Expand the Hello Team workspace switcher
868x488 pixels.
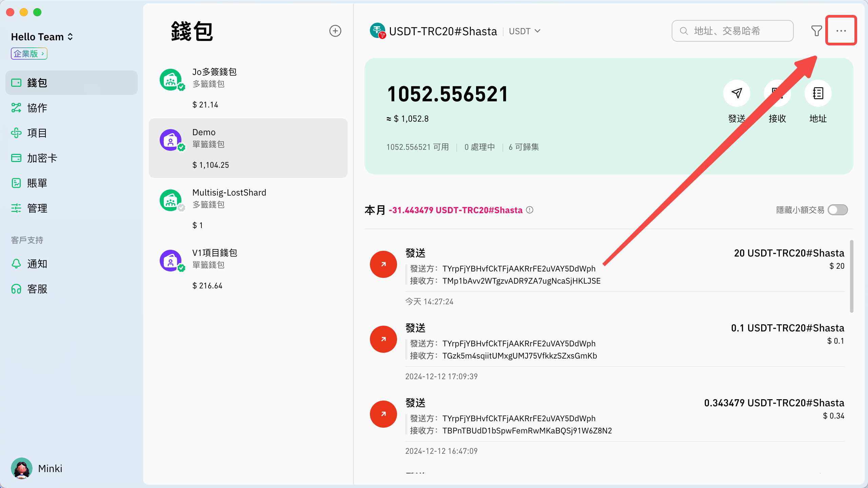42,37
